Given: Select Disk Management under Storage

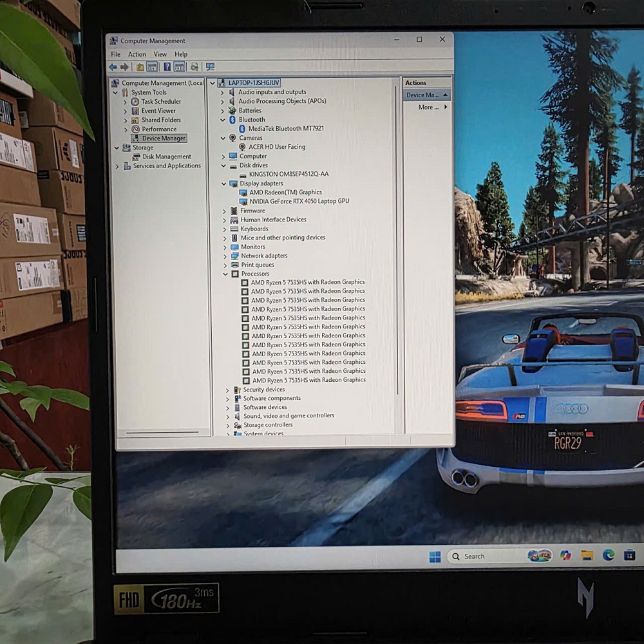Looking at the screenshot, I should pos(167,156).
